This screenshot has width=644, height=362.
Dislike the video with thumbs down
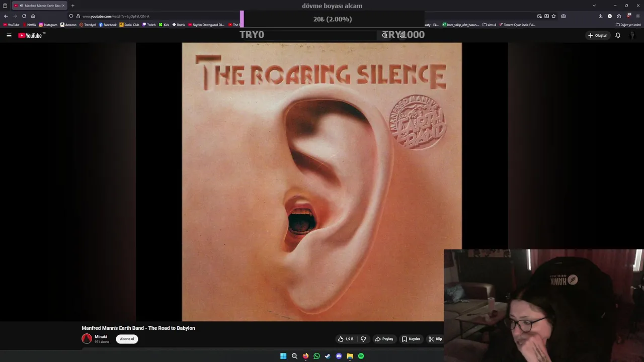tap(363, 339)
